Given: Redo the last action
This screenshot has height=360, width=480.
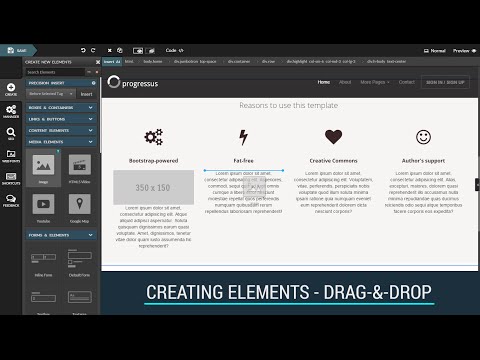Looking at the screenshot, I should (93, 50).
